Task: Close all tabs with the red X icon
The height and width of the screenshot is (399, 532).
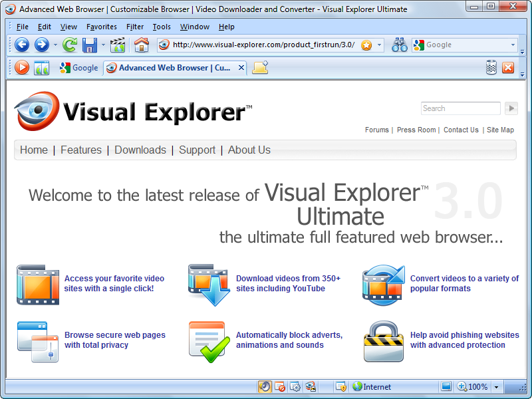Action: coord(508,68)
